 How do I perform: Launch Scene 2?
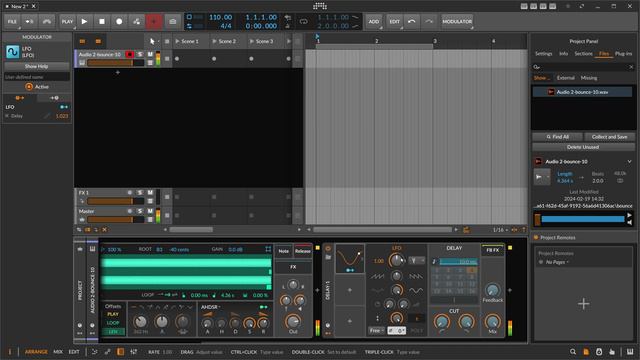(x=215, y=41)
